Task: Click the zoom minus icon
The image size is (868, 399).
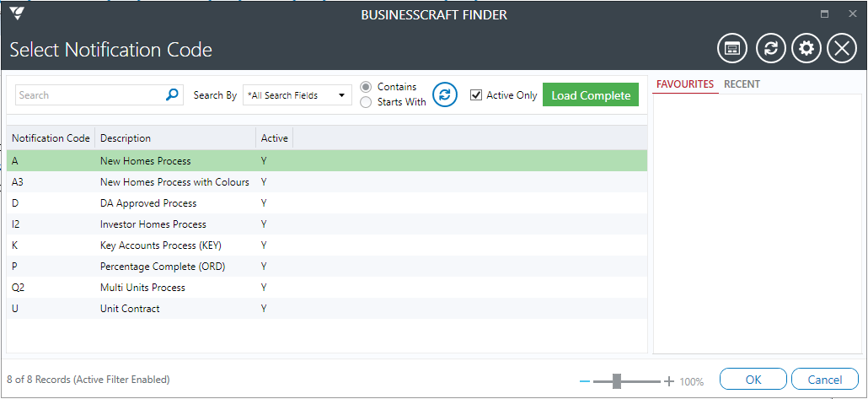Action: tap(585, 381)
